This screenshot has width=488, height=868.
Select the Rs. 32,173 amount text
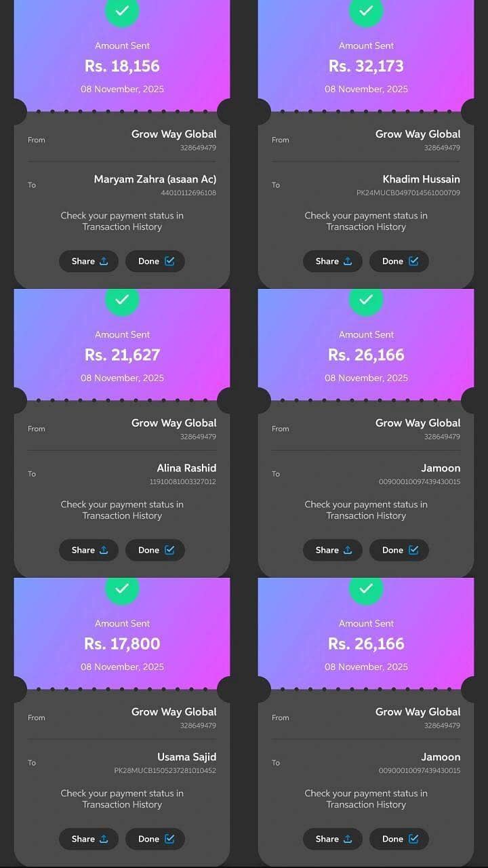[366, 66]
